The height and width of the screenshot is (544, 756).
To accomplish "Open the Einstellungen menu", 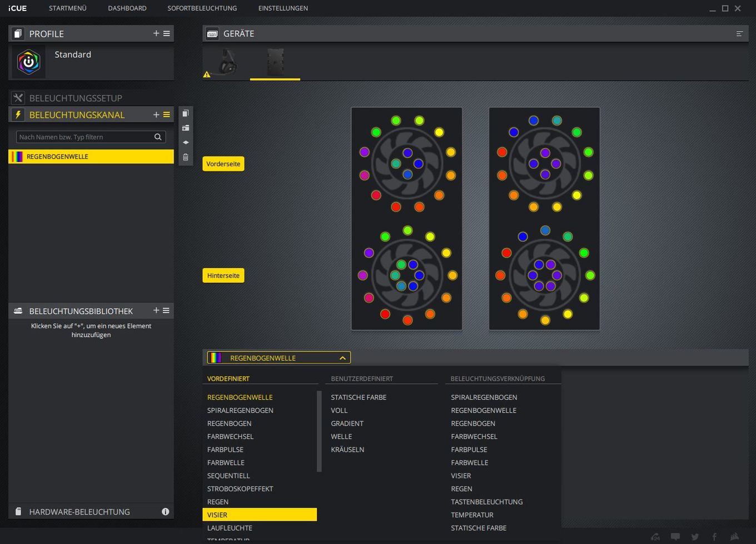I will (283, 8).
